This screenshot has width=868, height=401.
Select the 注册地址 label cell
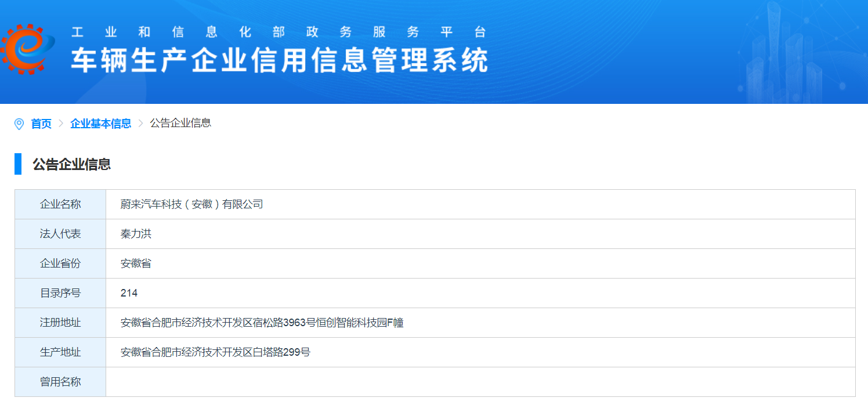tap(60, 323)
